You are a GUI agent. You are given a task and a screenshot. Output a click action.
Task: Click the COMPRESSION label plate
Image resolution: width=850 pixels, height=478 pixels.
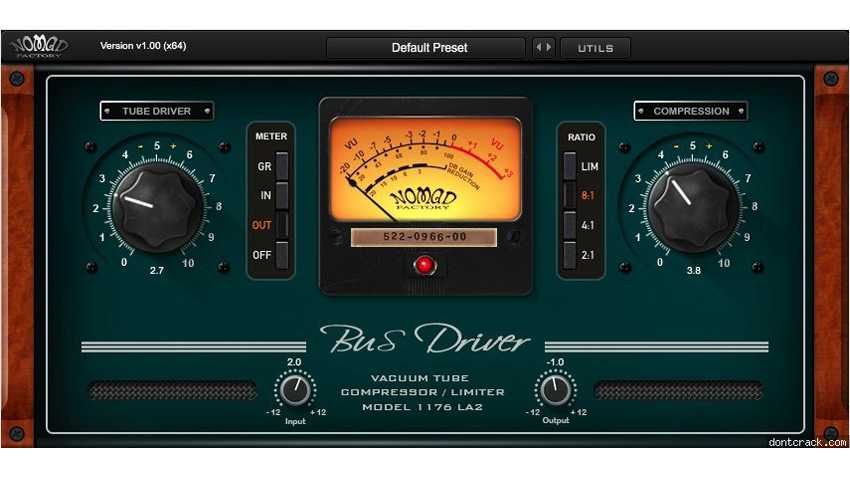coord(691,111)
